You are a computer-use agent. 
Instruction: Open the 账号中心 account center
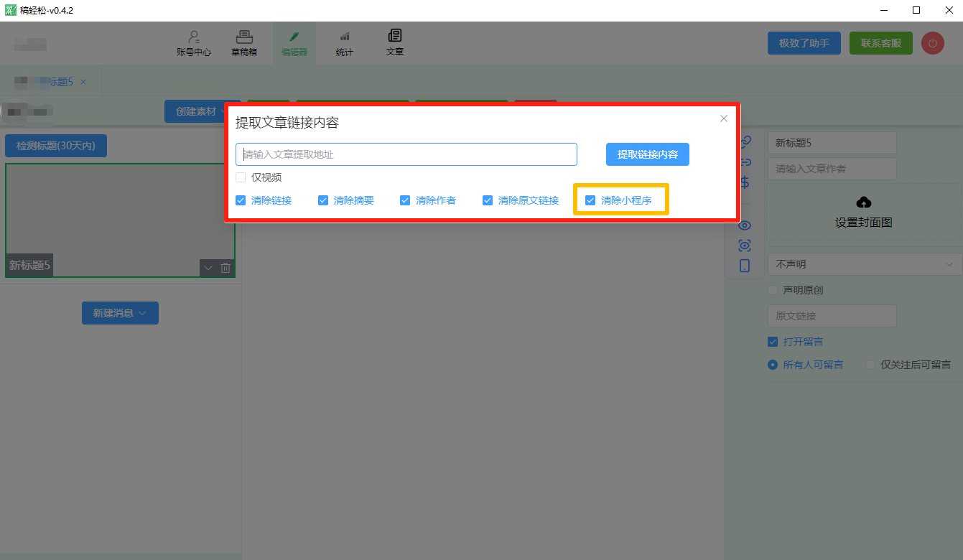click(x=193, y=43)
